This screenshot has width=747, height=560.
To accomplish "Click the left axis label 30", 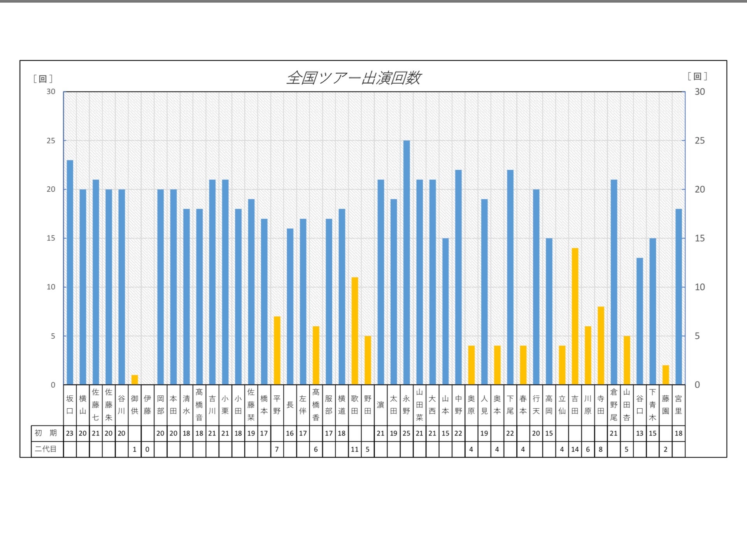I will 51,92.
